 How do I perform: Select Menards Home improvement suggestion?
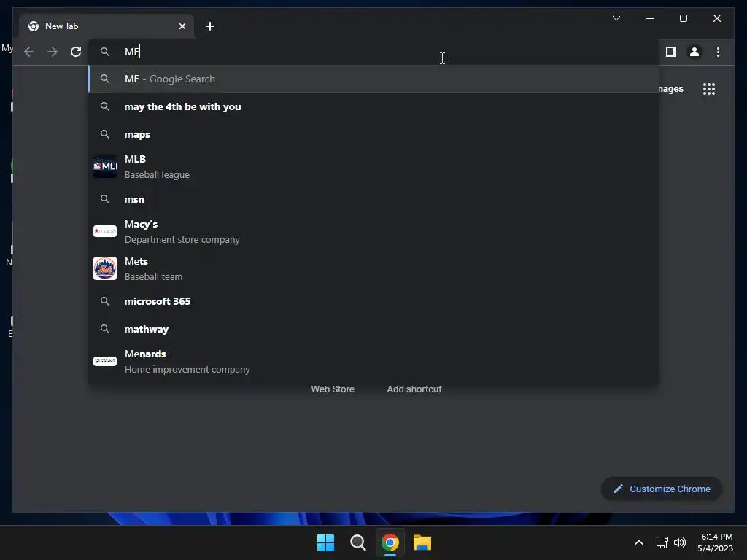[374, 362]
